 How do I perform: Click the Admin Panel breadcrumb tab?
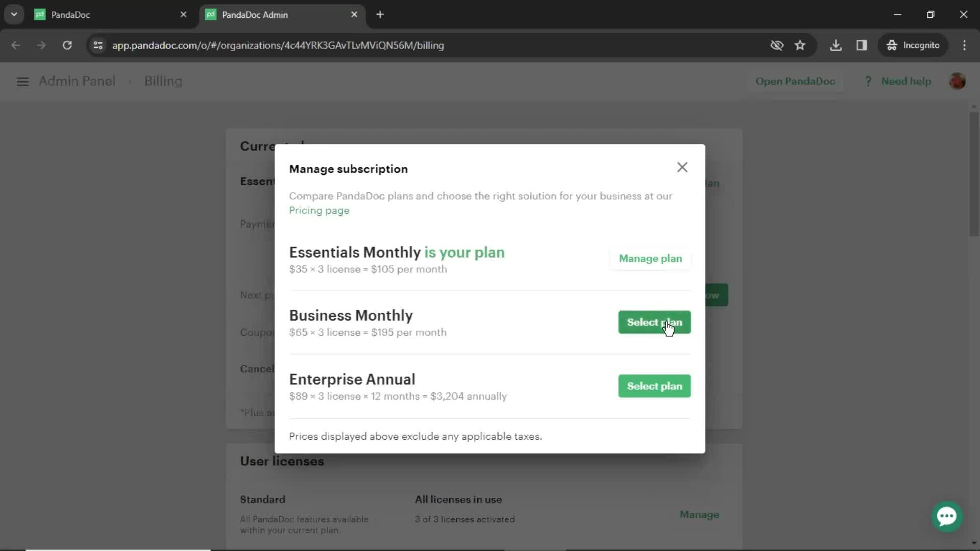pos(76,80)
